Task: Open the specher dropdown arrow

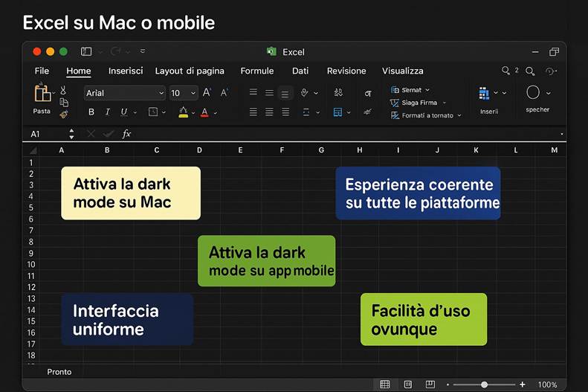Action: [549, 93]
